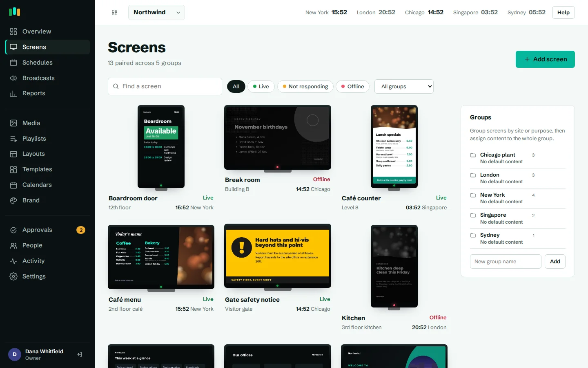This screenshot has width=588, height=368.
Task: Click the London 20:52 clock in header
Action: click(376, 12)
